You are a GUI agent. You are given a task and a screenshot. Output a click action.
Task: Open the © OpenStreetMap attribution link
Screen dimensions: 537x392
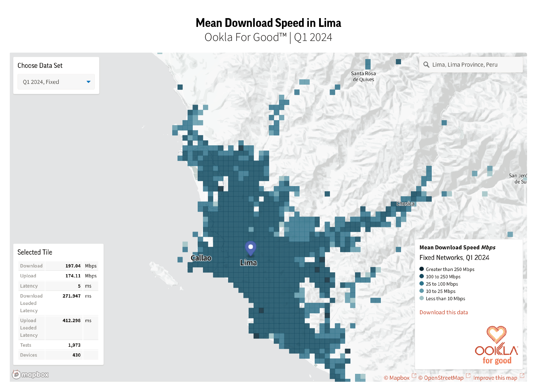[x=441, y=378]
